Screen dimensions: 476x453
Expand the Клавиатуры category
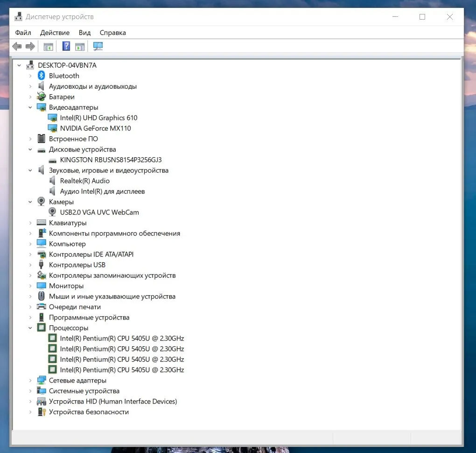pyautogui.click(x=30, y=223)
